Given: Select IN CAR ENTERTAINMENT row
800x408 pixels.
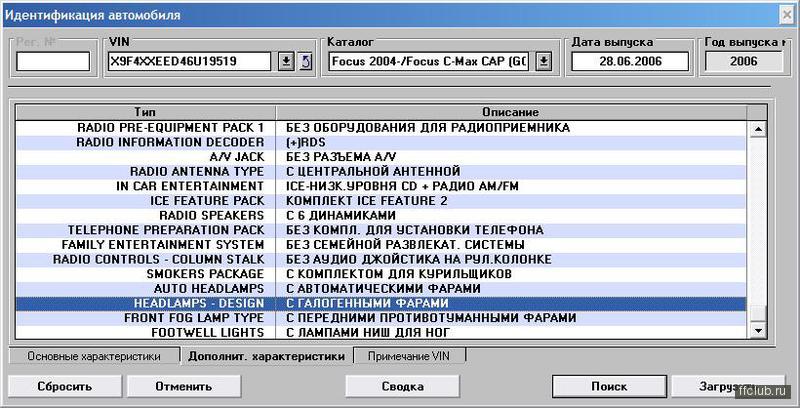Looking at the screenshot, I should pos(381,186).
